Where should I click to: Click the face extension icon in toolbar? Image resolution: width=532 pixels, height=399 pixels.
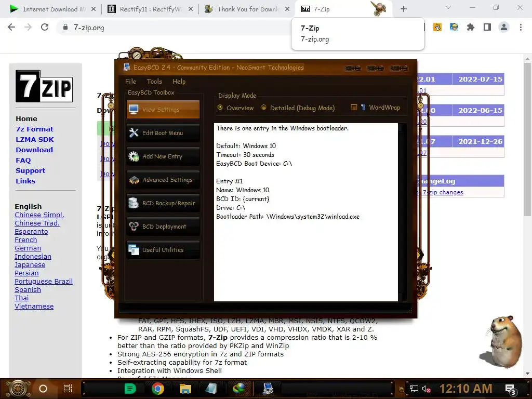pyautogui.click(x=454, y=27)
